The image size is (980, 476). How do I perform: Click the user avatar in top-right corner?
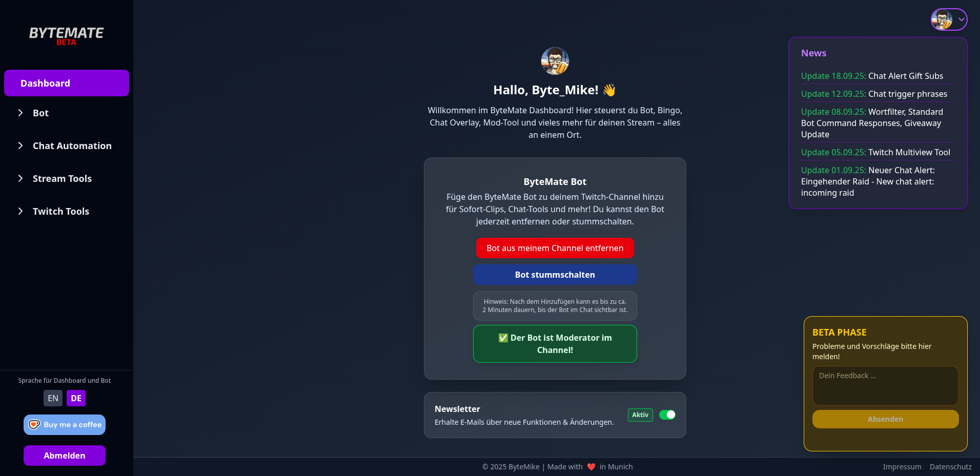click(x=942, y=19)
